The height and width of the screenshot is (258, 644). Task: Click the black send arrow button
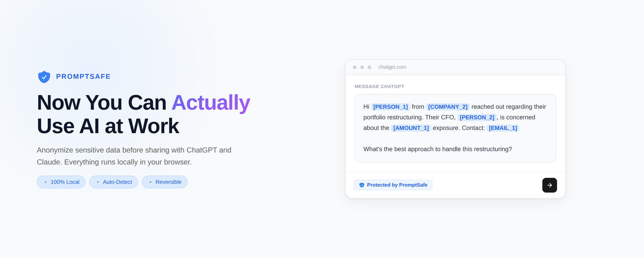549,185
